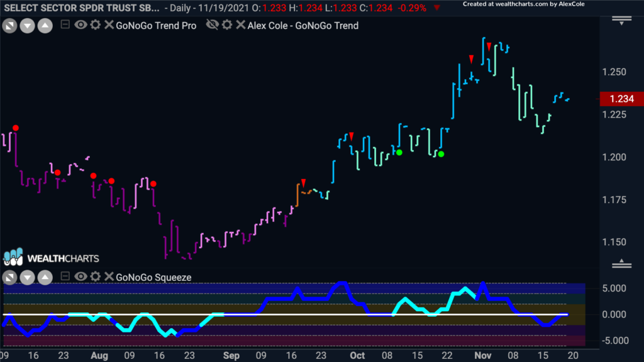The height and width of the screenshot is (362, 644).
Task: Remove the Alex Cole - GoNoGo Trend indicator
Action: pyautogui.click(x=241, y=25)
